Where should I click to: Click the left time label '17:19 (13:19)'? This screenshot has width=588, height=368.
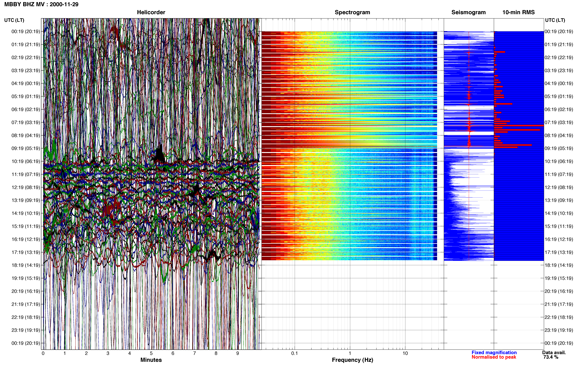pyautogui.click(x=26, y=252)
